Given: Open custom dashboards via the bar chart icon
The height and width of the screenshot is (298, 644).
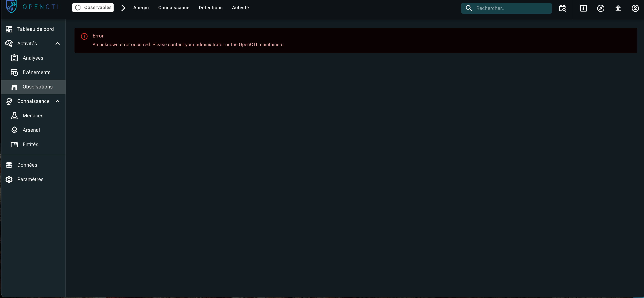Looking at the screenshot, I should [x=583, y=8].
